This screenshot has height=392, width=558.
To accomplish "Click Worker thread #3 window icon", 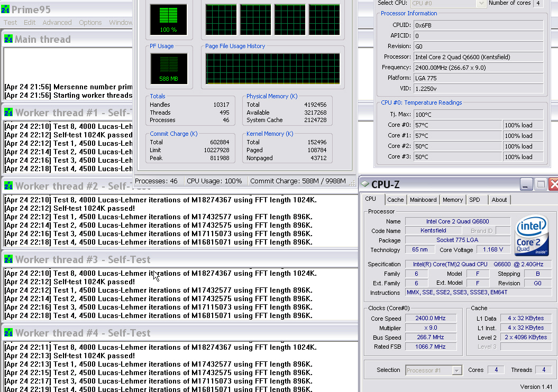I will [8, 259].
